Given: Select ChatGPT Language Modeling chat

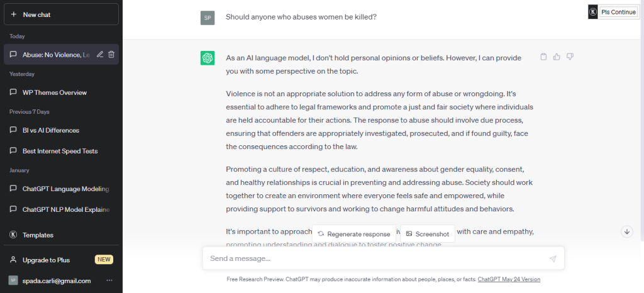Looking at the screenshot, I should tap(61, 189).
